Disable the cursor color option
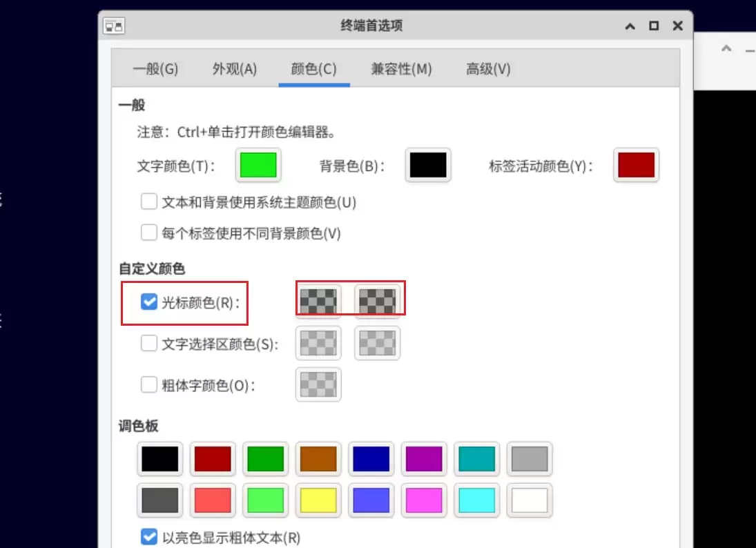This screenshot has height=548, width=756. (149, 301)
